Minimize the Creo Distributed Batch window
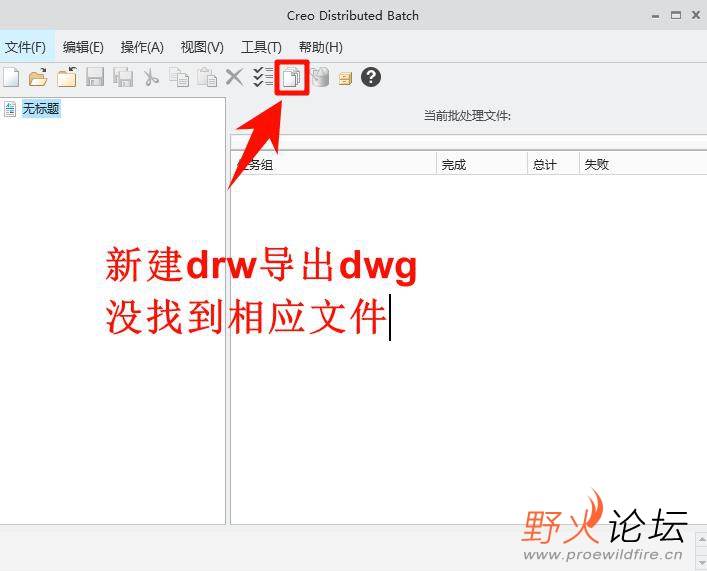The width and height of the screenshot is (707, 571). point(656,16)
